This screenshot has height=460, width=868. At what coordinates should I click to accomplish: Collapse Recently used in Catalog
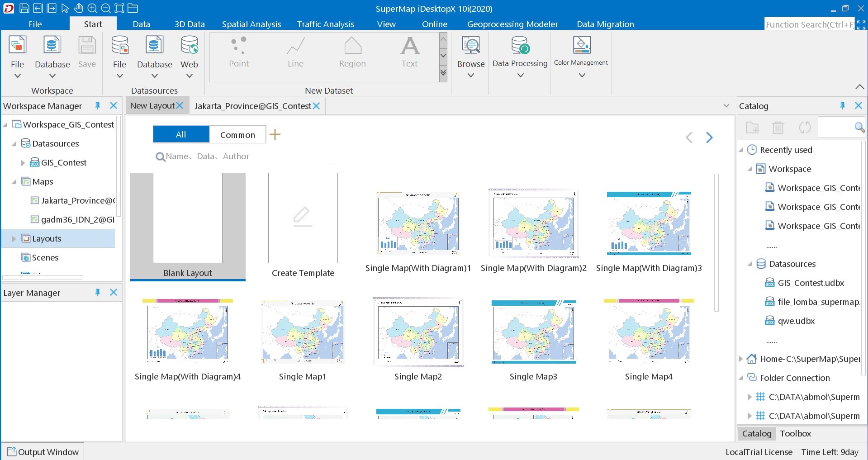(x=741, y=150)
